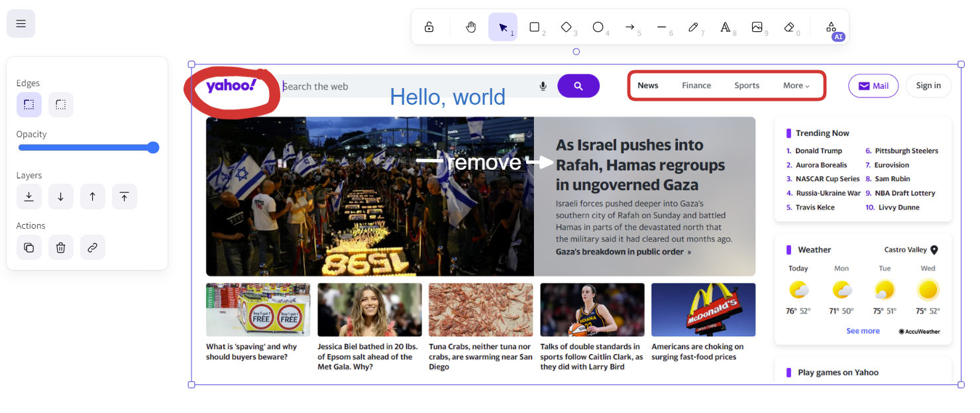Open the Israel pushes into Rafah headline
The image size is (980, 413).
click(640, 165)
